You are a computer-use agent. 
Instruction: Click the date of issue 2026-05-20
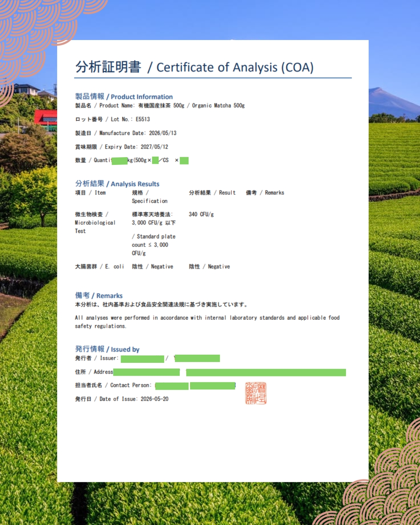click(154, 399)
